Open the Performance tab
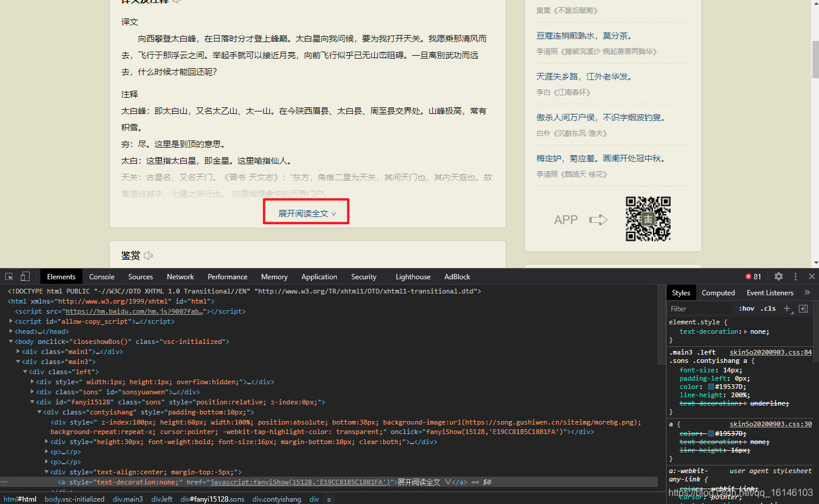 227,276
